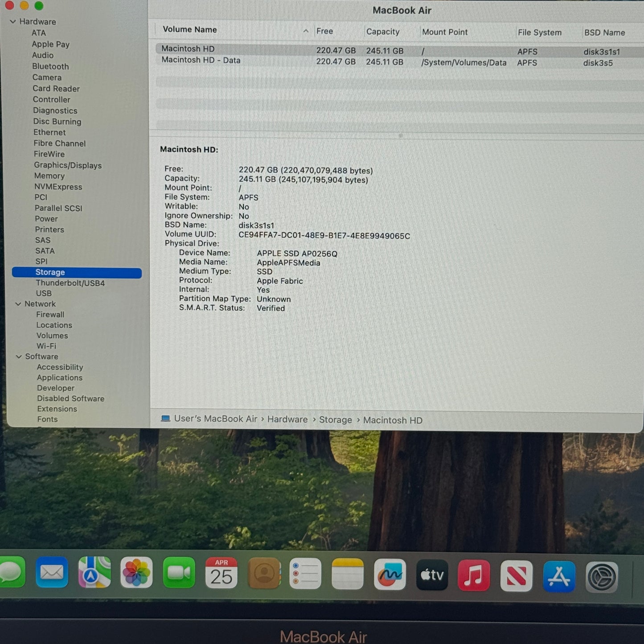Select Wi-Fi under Network
The width and height of the screenshot is (644, 644).
[46, 346]
